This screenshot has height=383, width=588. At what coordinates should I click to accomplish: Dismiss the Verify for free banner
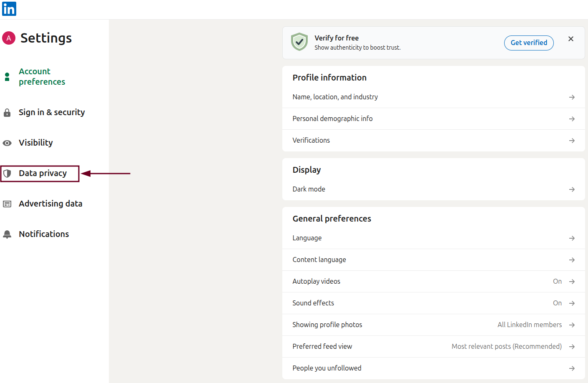coord(571,39)
